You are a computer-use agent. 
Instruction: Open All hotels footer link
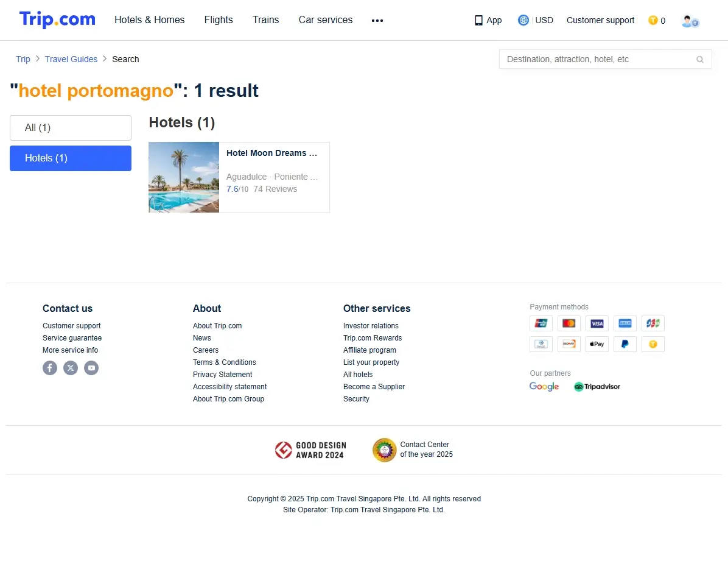(x=357, y=374)
